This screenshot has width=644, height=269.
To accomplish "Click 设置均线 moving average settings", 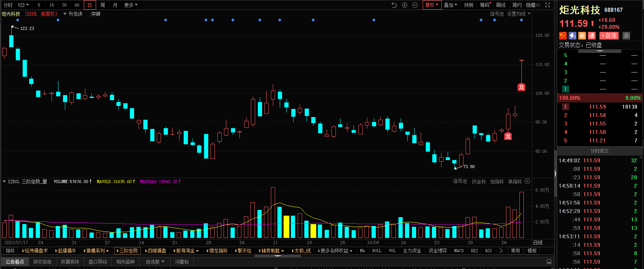I will click(x=516, y=14).
